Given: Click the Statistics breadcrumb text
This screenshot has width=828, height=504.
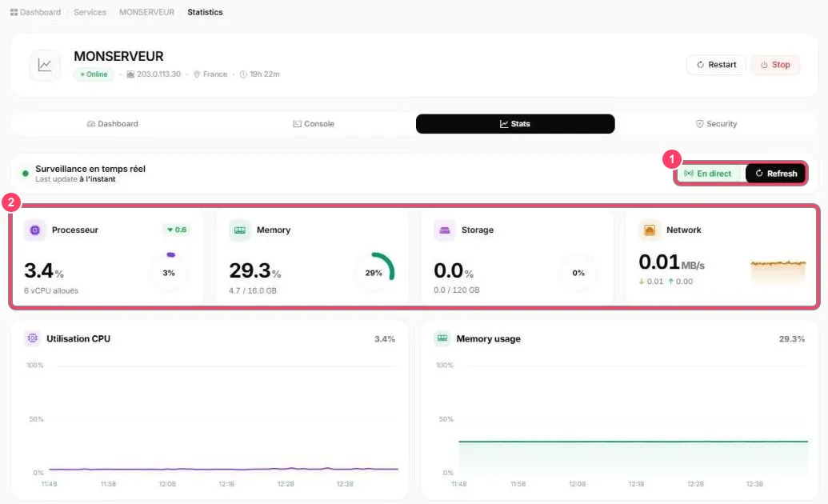Looking at the screenshot, I should point(205,12).
